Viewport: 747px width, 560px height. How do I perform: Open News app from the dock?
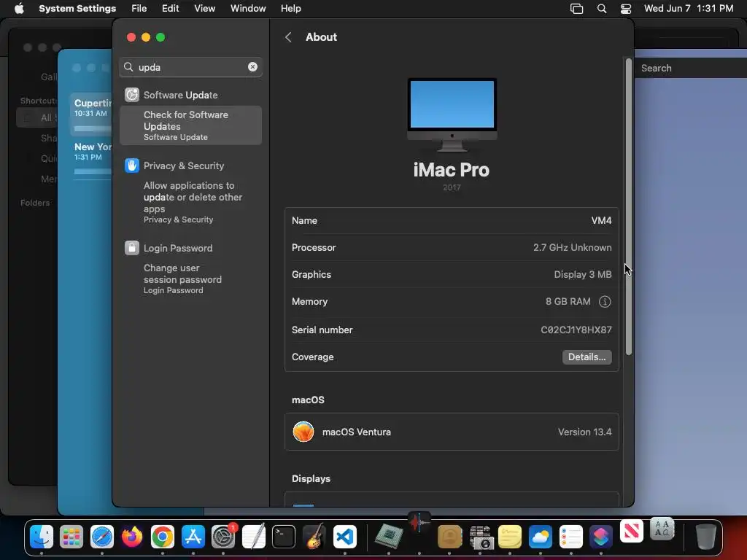pos(631,531)
